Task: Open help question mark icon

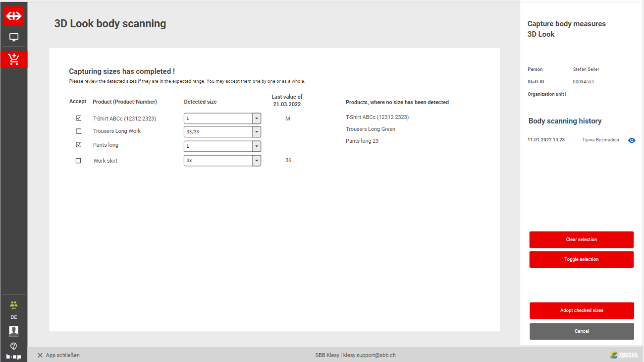Action: [x=13, y=346]
